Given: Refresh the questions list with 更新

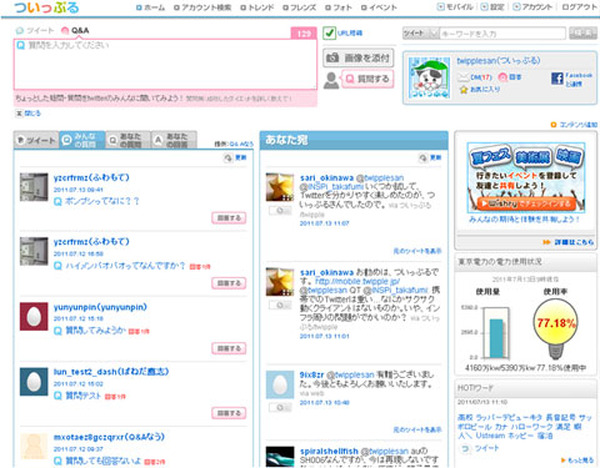Looking at the screenshot, I should tap(235, 157).
